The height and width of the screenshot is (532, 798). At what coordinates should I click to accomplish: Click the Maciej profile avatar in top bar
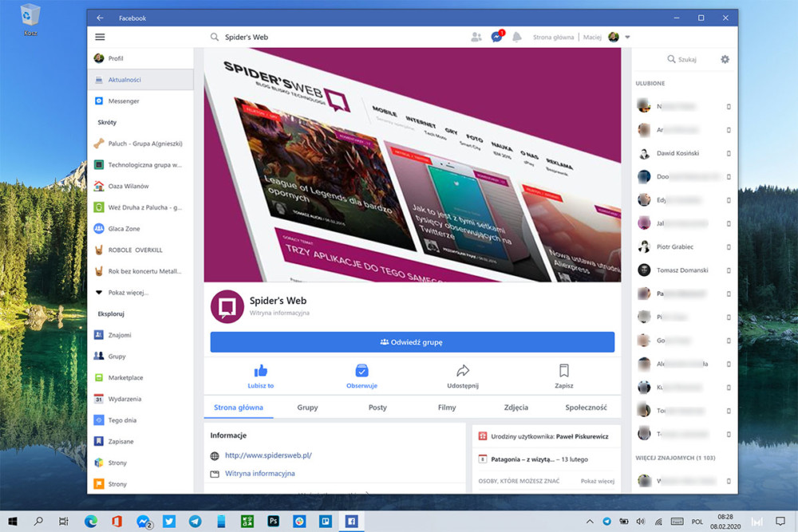(614, 37)
